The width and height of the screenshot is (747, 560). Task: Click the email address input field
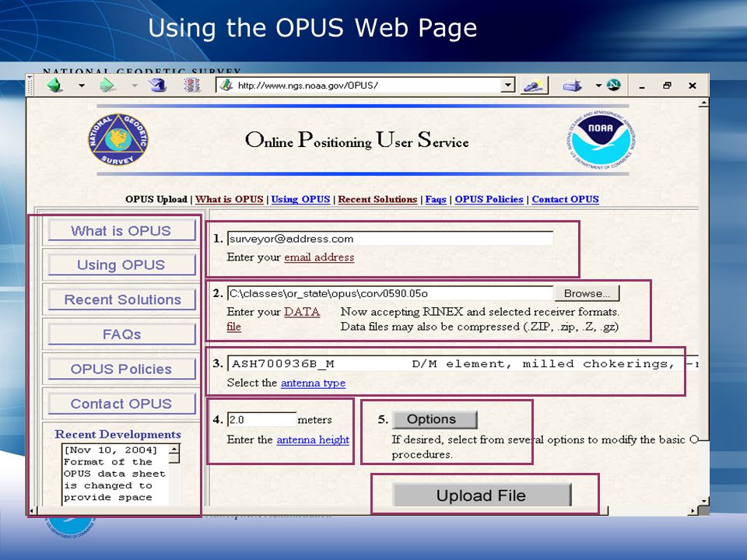pos(390,239)
